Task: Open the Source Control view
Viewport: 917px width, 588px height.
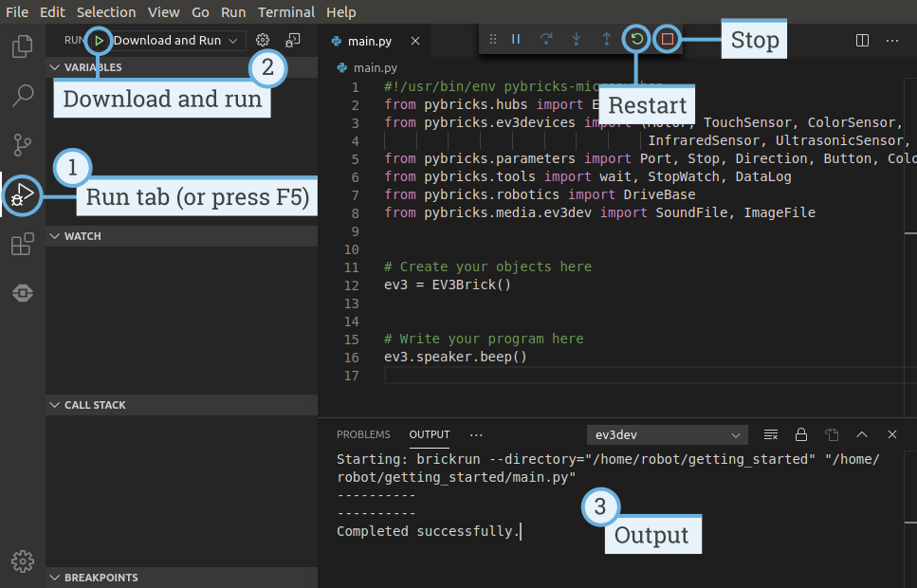Action: coord(23,145)
